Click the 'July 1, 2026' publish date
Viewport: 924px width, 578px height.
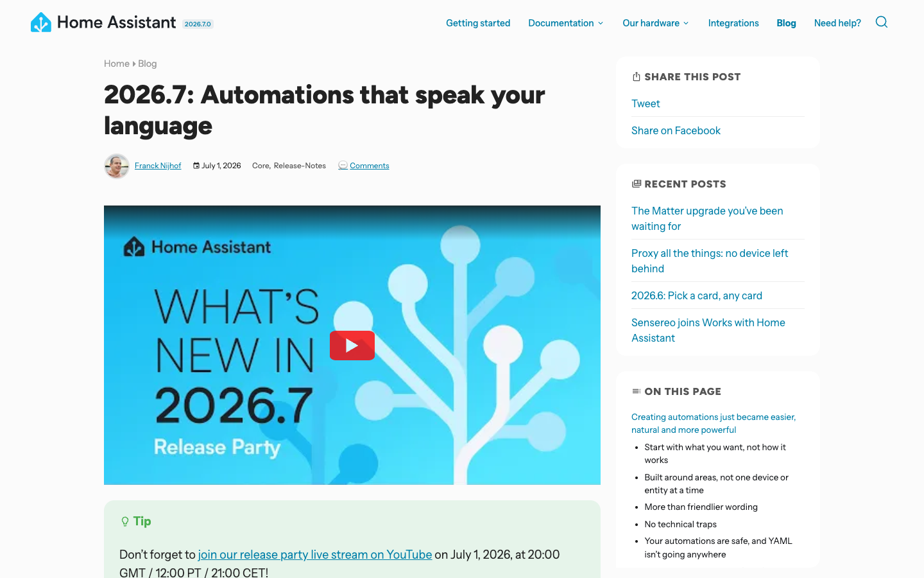pyautogui.click(x=221, y=166)
